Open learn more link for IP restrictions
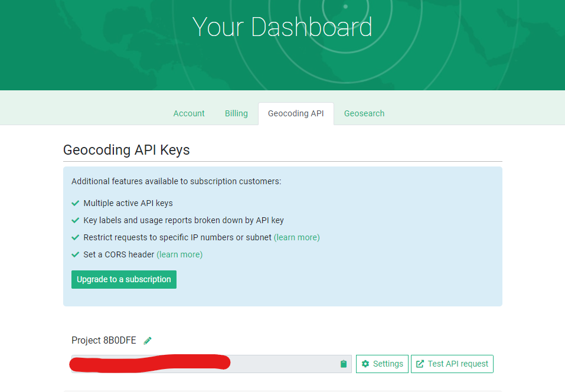 (297, 237)
